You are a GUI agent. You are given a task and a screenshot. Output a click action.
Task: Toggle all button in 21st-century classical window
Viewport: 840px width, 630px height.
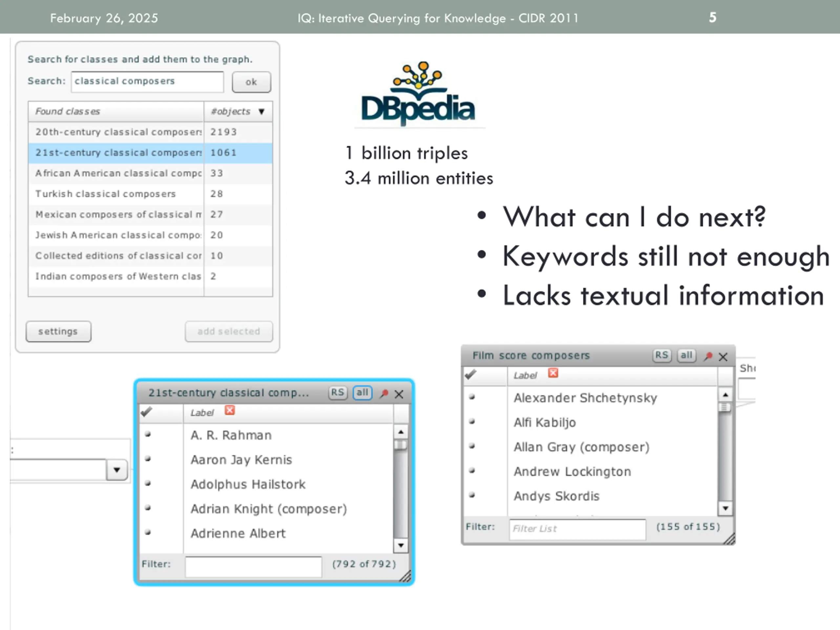(362, 393)
